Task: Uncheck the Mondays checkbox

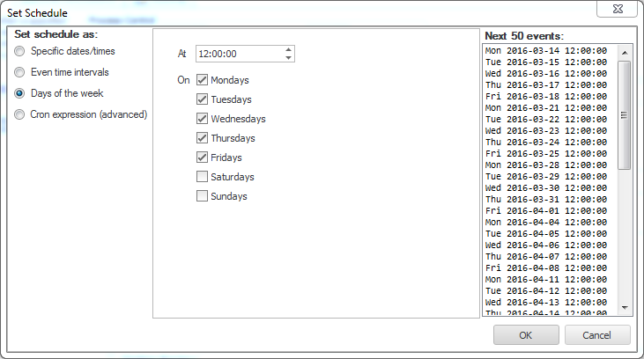Action: 202,80
